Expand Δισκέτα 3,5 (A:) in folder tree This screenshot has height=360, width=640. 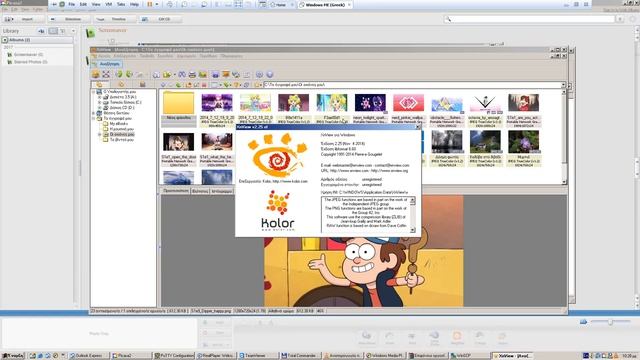99,97
